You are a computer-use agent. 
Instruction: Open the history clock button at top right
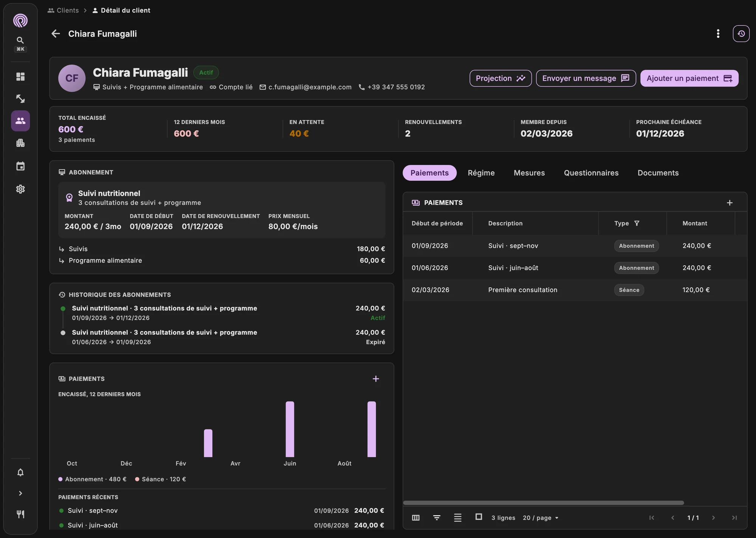(x=741, y=34)
